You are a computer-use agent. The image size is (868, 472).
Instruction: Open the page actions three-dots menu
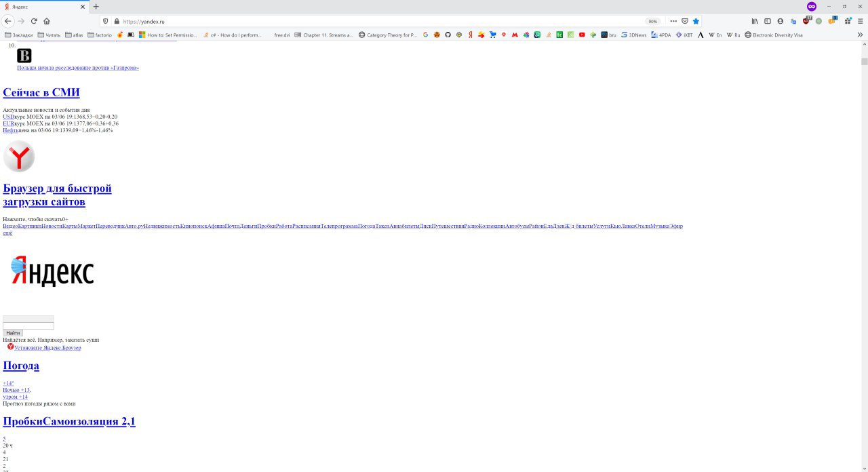(673, 21)
